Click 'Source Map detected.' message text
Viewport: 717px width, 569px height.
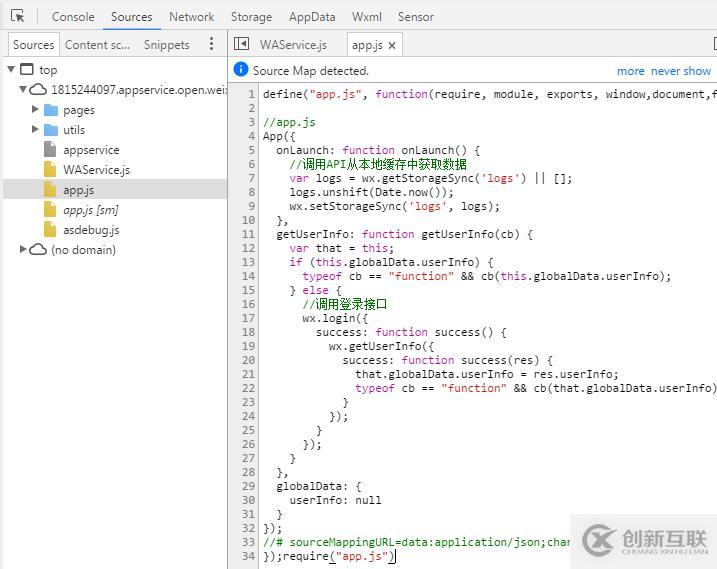coord(310,71)
